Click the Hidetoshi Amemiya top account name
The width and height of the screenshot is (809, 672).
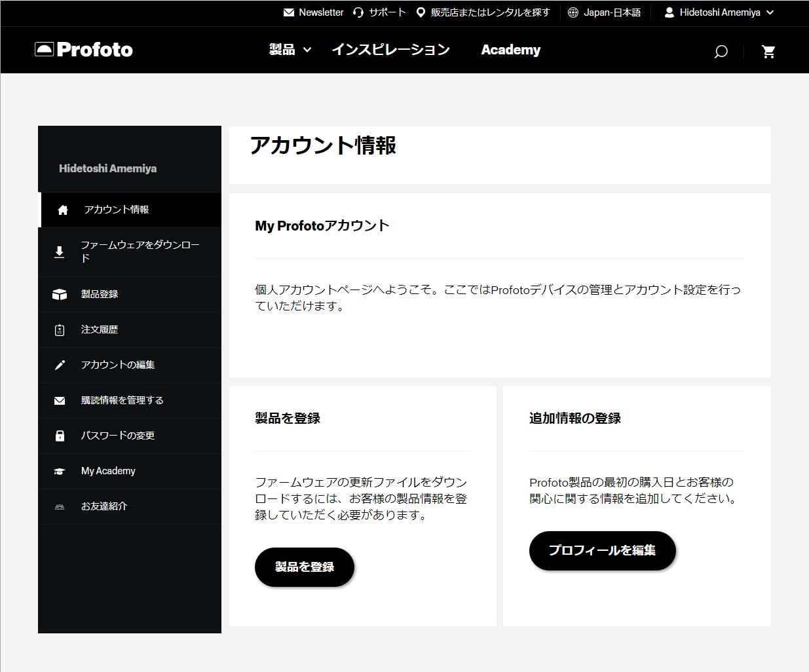click(x=720, y=12)
